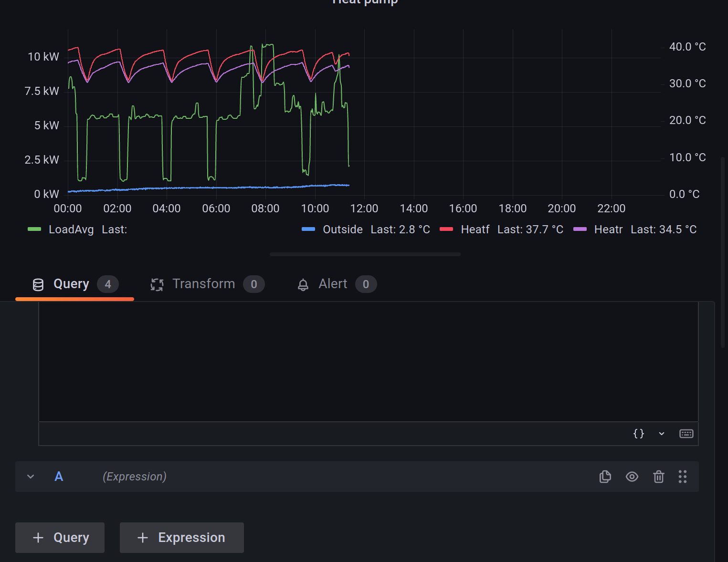The height and width of the screenshot is (562, 728).
Task: Open the Alert tab
Action: pyautogui.click(x=332, y=283)
